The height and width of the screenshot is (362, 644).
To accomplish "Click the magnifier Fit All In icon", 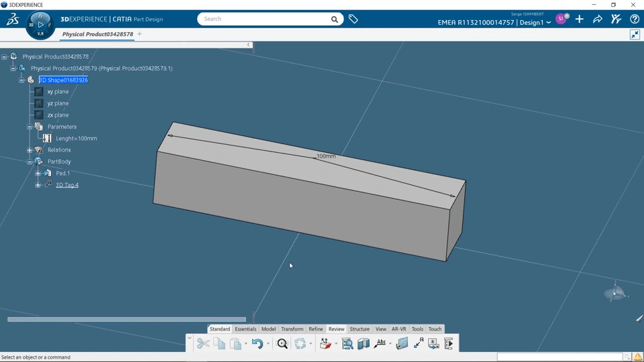I will tap(282, 344).
